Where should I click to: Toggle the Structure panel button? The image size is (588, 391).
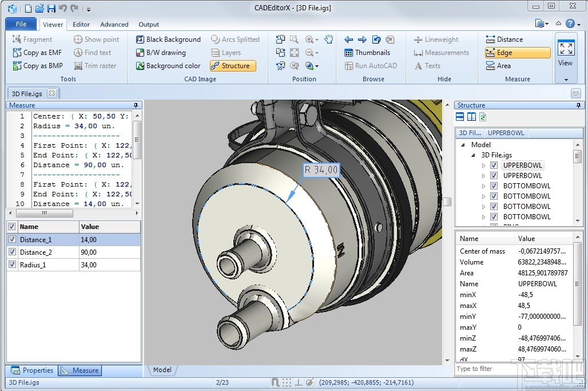tap(232, 66)
